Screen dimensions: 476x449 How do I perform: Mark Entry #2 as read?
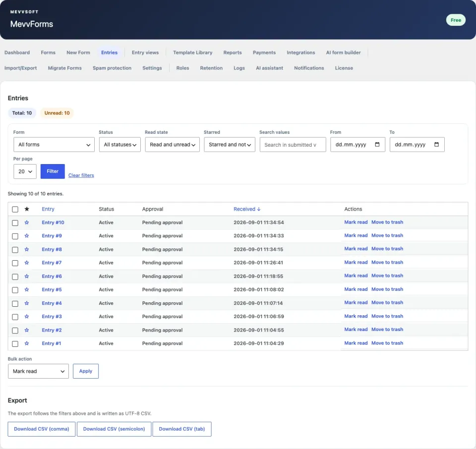pos(356,330)
